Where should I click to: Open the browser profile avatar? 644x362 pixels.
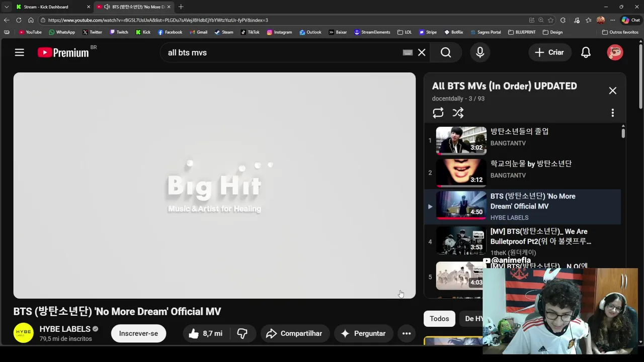tap(600, 20)
